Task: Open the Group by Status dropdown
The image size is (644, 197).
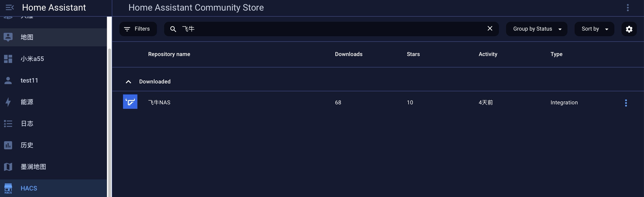Action: coord(536,29)
